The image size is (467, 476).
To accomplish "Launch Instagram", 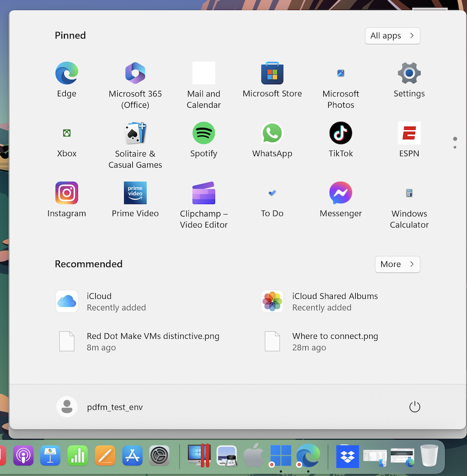I will (66, 200).
